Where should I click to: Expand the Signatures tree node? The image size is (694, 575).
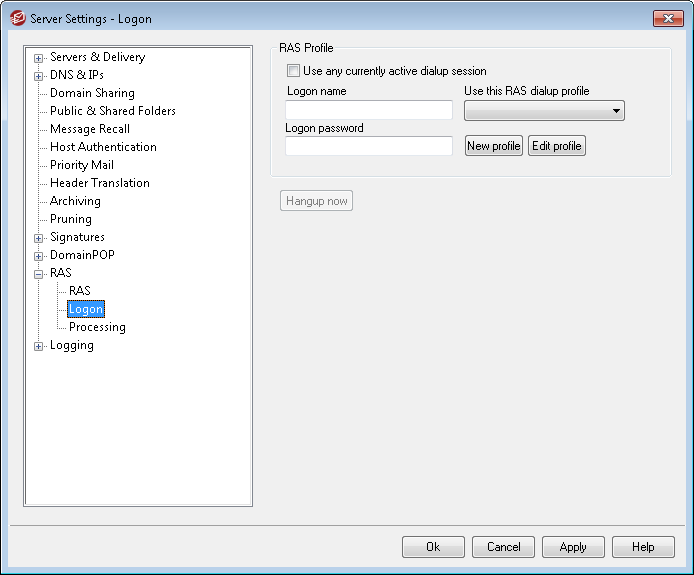pos(39,238)
